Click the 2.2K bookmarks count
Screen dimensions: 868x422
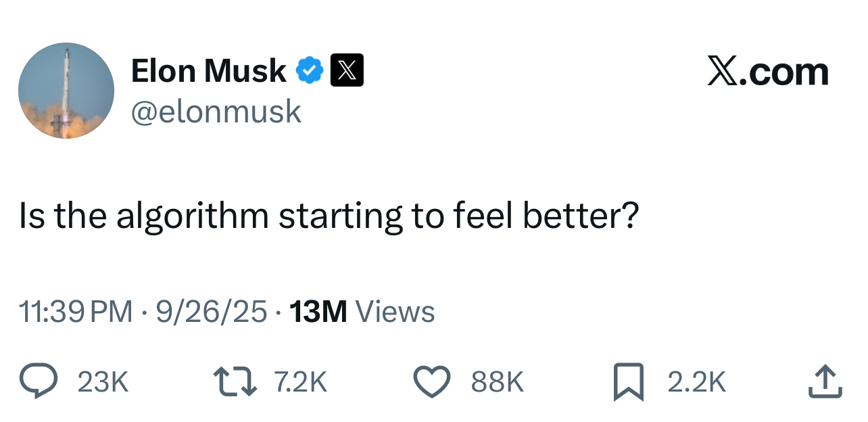(x=697, y=383)
